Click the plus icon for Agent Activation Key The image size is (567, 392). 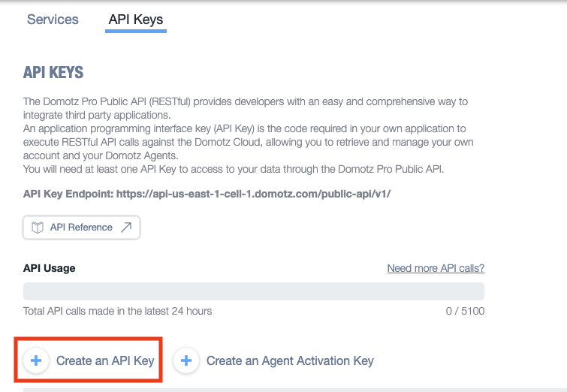coord(186,360)
